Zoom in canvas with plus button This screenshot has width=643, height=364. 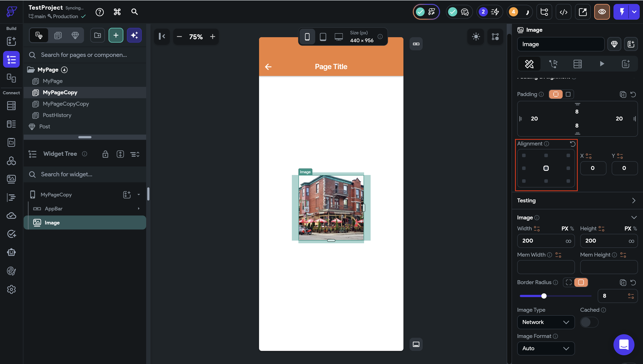coord(212,37)
